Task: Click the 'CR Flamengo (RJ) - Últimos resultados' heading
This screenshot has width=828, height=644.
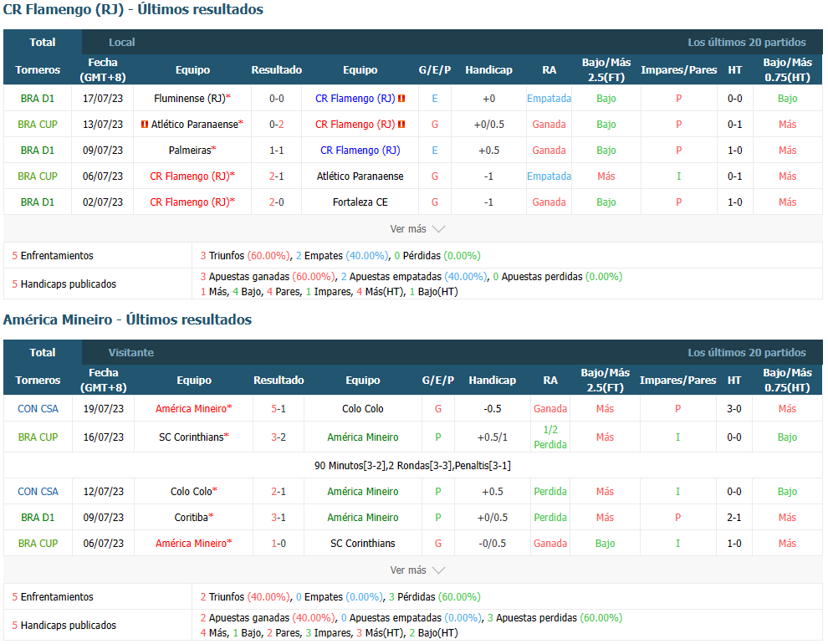Action: [x=133, y=9]
